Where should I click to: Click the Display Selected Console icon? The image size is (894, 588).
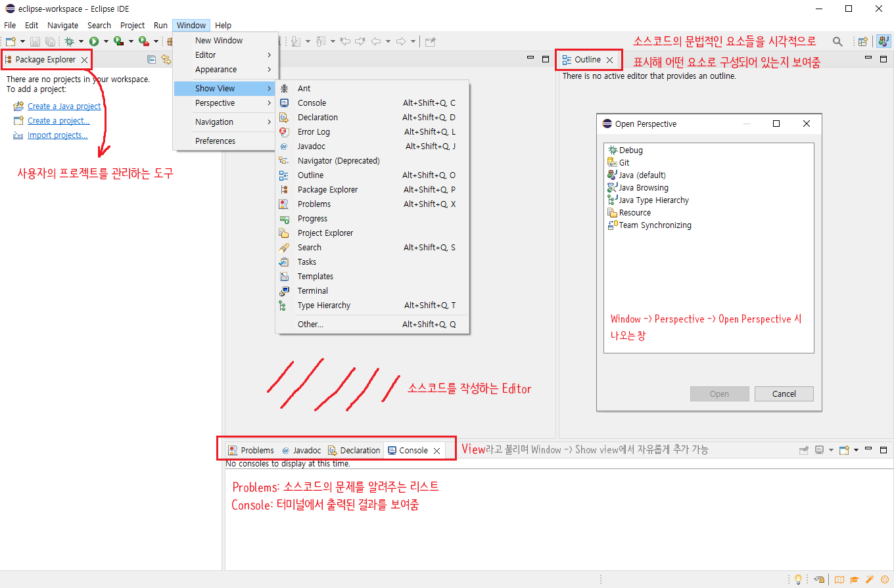819,450
